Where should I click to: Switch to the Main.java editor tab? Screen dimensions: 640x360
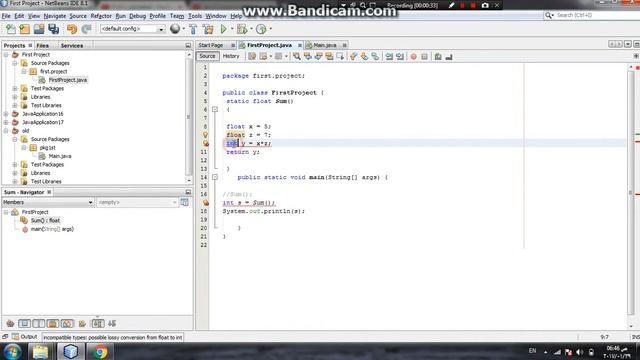tap(325, 45)
